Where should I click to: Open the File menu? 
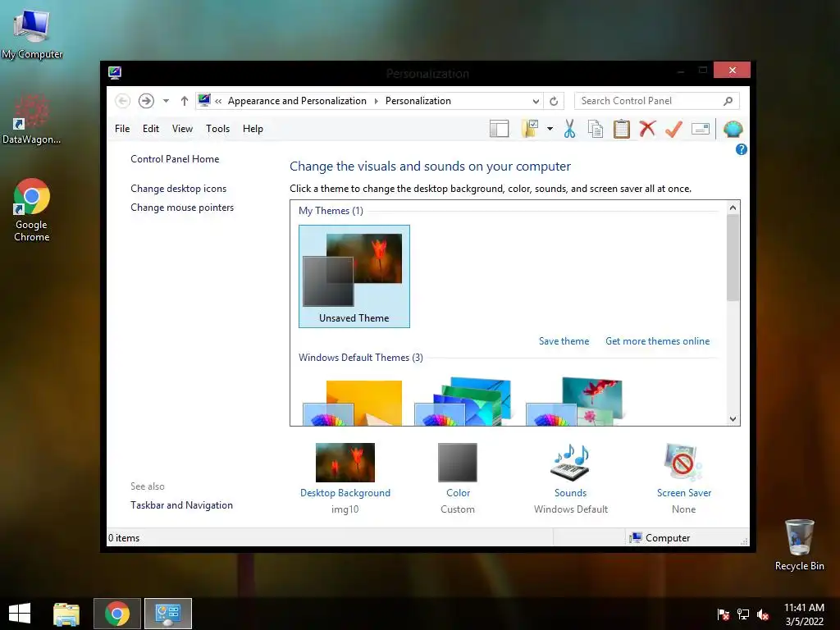pos(122,129)
